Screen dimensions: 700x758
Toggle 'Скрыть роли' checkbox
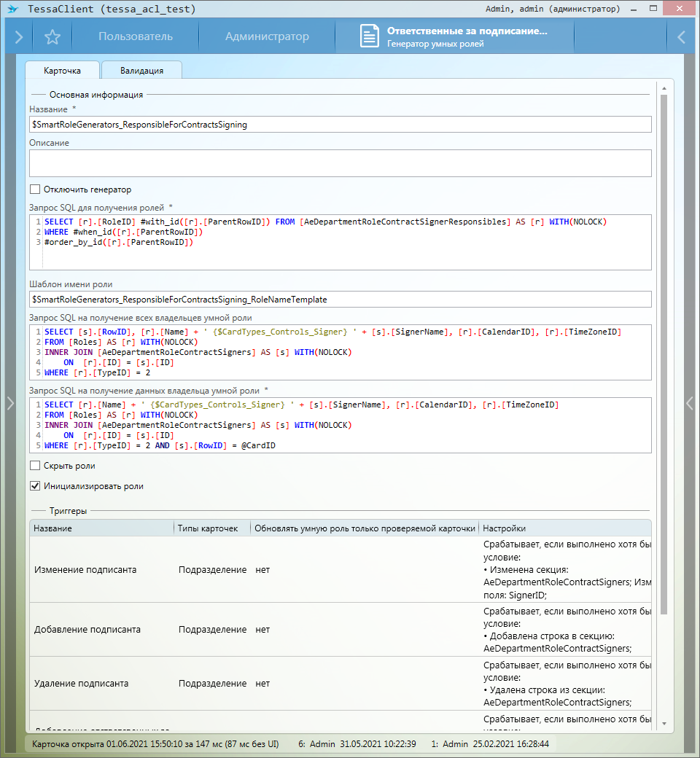click(x=35, y=466)
